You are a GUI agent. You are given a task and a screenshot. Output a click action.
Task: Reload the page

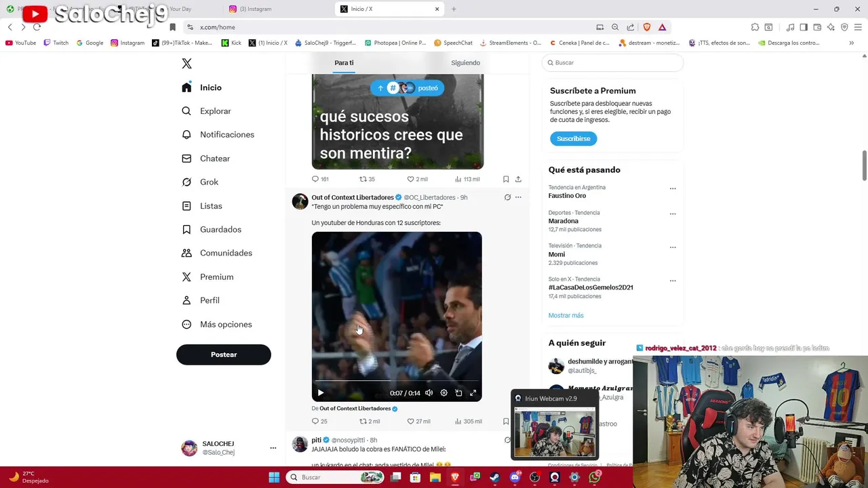pyautogui.click(x=37, y=27)
